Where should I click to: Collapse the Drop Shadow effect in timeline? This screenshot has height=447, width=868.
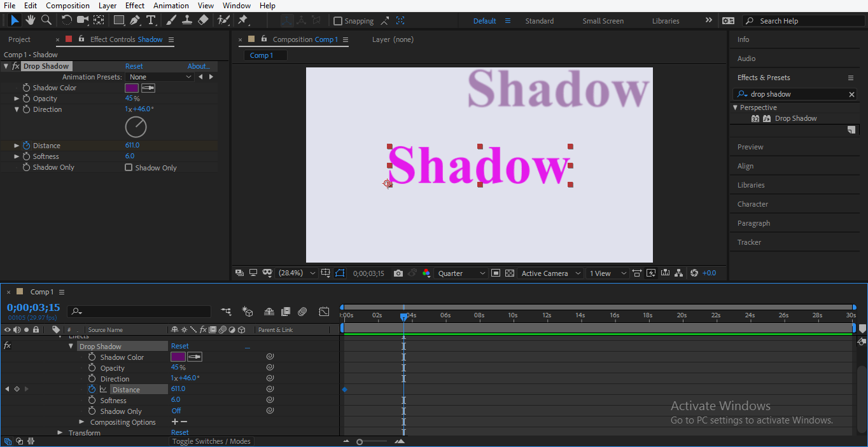point(71,345)
